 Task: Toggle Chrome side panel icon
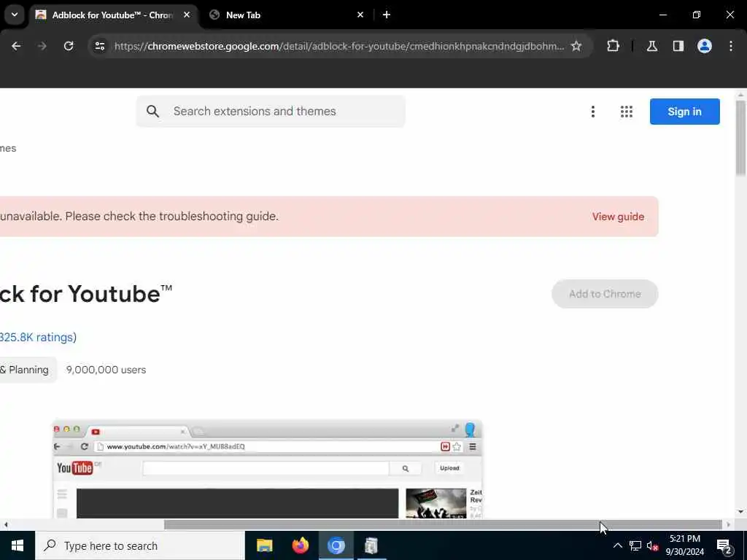(x=678, y=46)
